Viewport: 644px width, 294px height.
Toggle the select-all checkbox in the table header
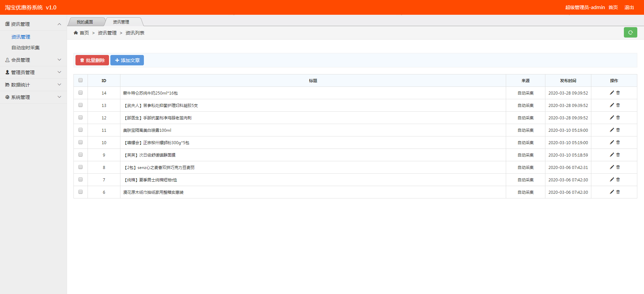[80, 80]
